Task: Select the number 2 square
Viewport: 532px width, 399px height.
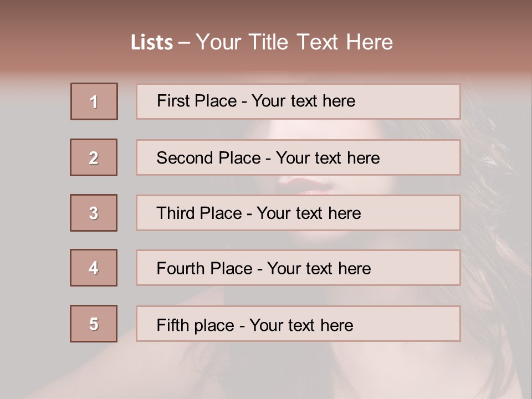Action: click(94, 157)
